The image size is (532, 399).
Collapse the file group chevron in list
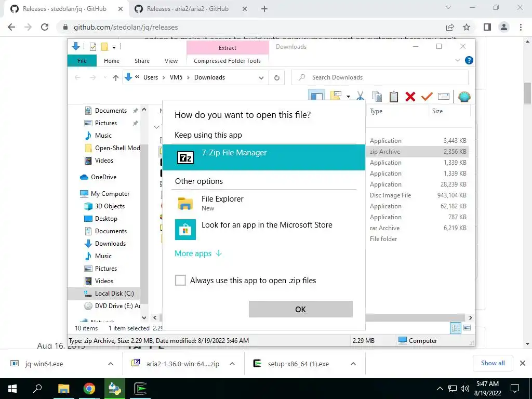point(156,127)
